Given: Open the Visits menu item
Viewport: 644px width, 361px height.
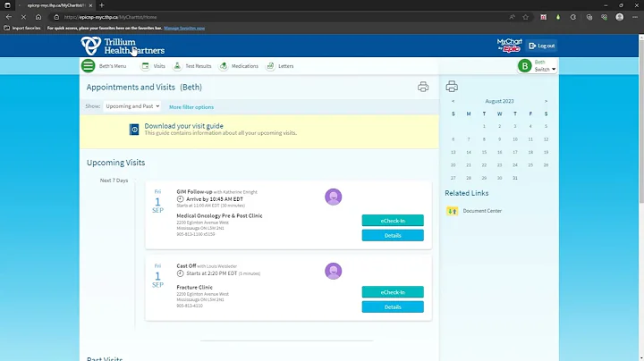Looking at the screenshot, I should click(x=159, y=66).
